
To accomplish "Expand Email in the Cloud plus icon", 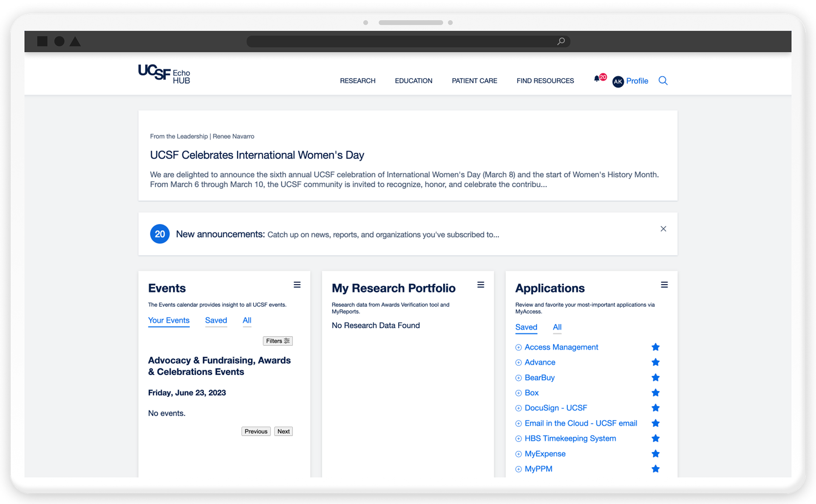I will pyautogui.click(x=518, y=424).
